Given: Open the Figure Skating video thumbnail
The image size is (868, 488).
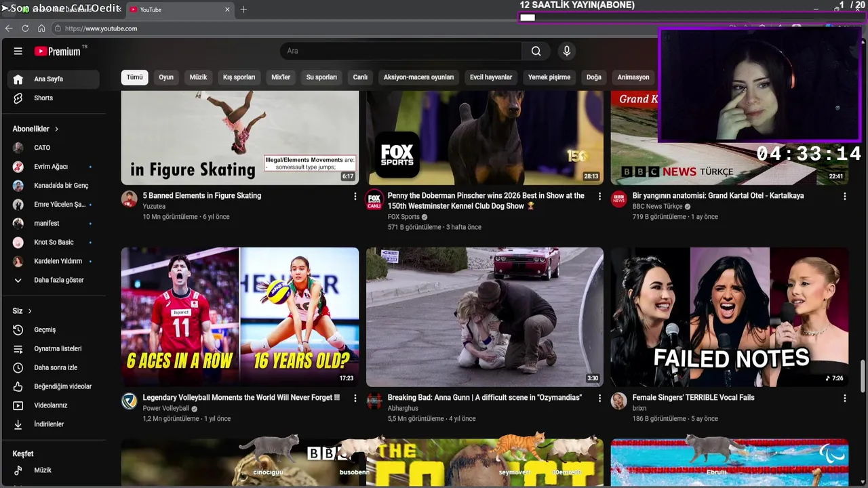Looking at the screenshot, I should (x=240, y=138).
